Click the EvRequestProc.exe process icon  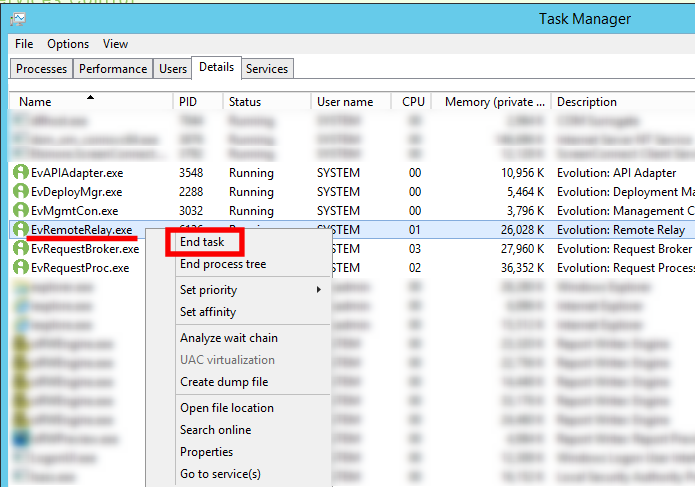coord(20,267)
